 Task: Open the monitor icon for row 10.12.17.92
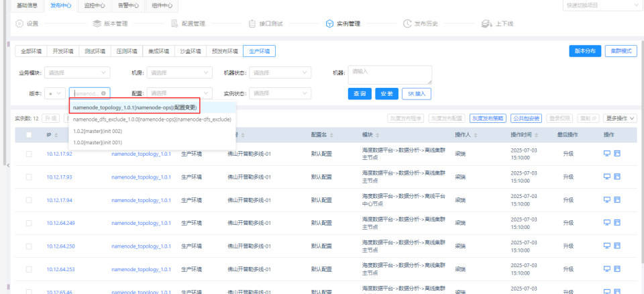coord(606,154)
